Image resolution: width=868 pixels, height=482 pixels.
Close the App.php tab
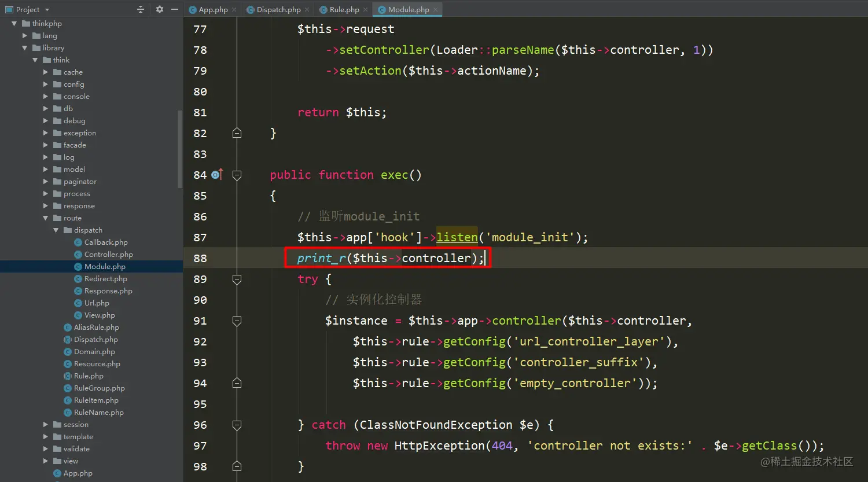234,10
